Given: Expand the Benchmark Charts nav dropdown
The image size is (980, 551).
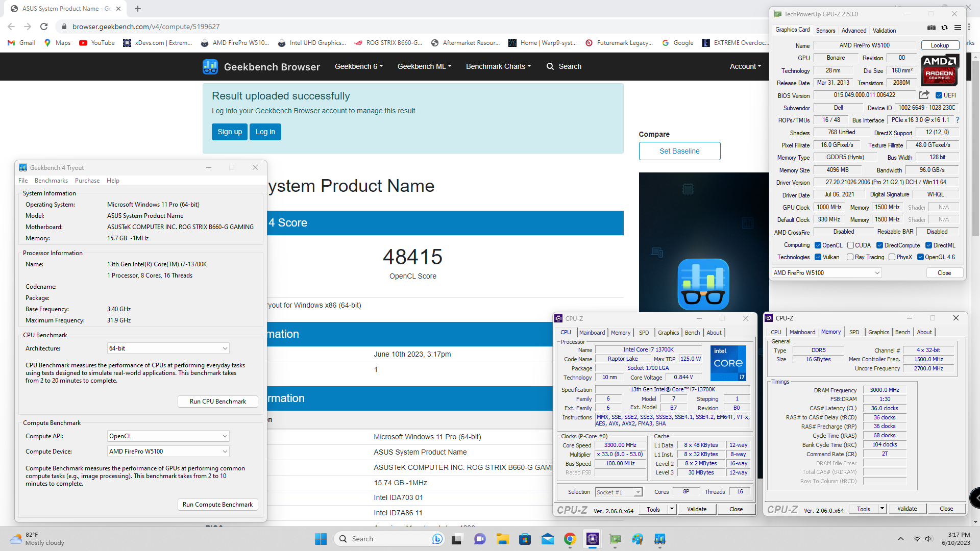Looking at the screenshot, I should tap(498, 66).
